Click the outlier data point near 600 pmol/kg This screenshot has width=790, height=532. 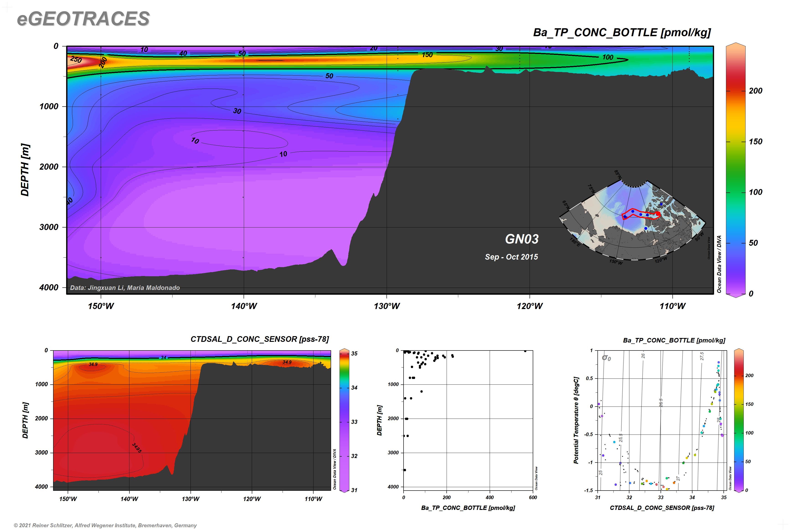click(525, 351)
